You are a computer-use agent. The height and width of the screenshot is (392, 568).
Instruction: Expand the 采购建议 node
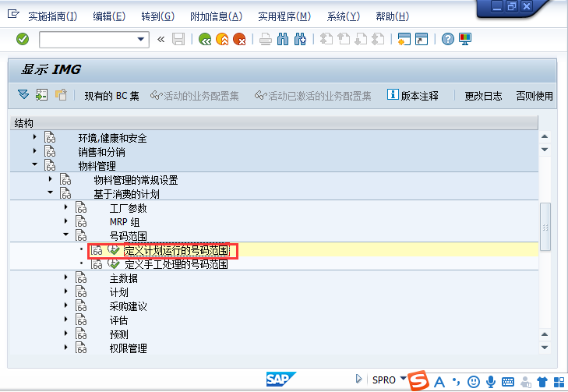click(66, 305)
